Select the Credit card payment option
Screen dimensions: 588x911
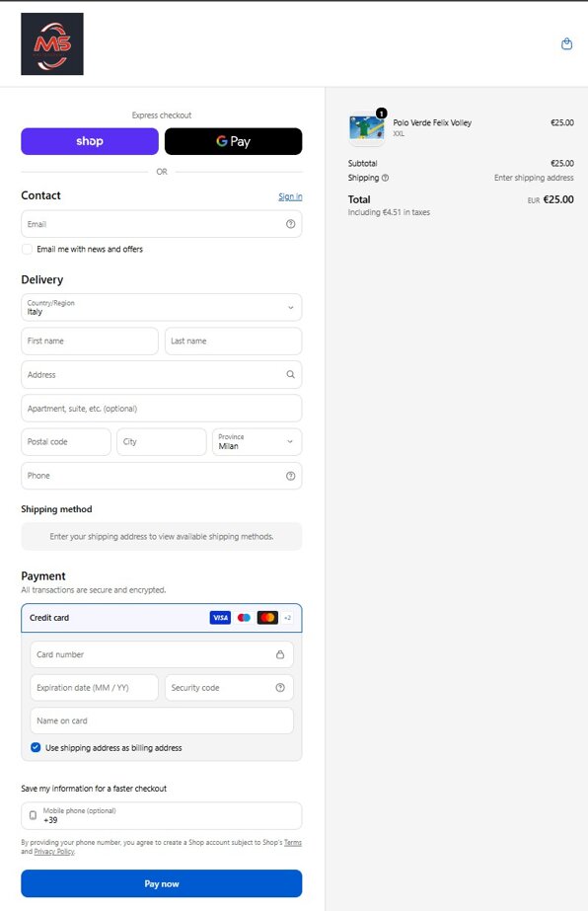pos(162,618)
